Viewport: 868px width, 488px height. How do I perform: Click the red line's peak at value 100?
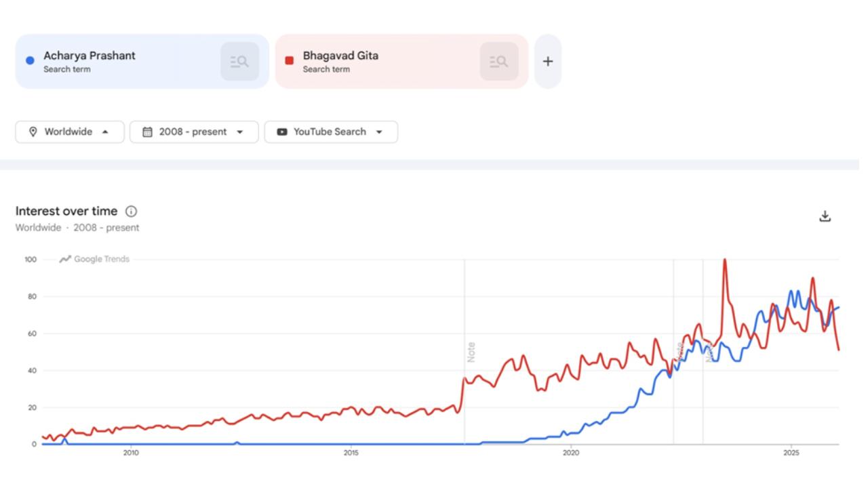[x=724, y=259]
